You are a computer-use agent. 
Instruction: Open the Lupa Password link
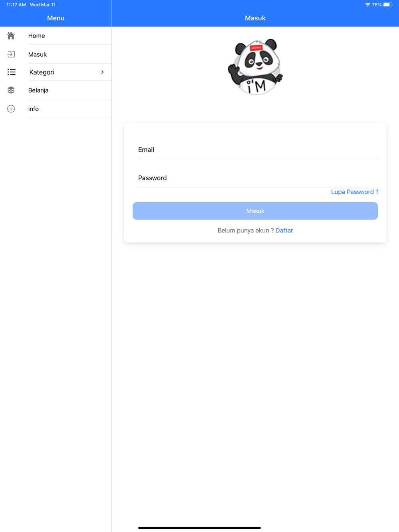coord(355,192)
